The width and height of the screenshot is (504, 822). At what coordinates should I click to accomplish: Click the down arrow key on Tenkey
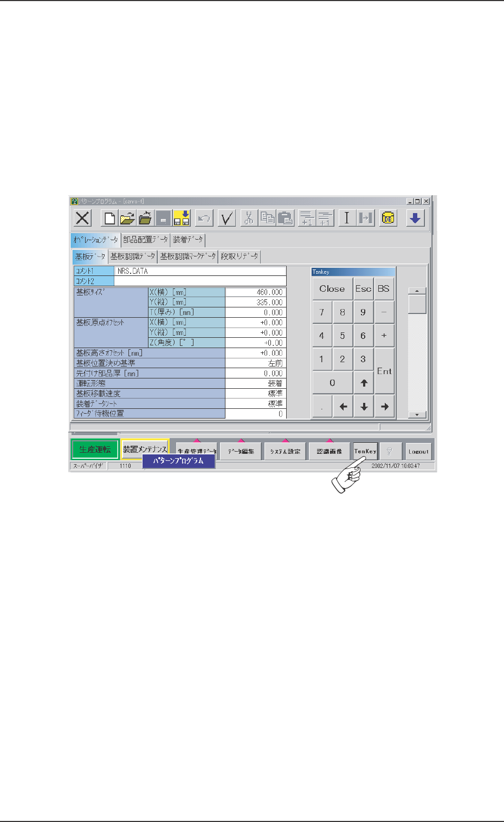click(x=364, y=406)
